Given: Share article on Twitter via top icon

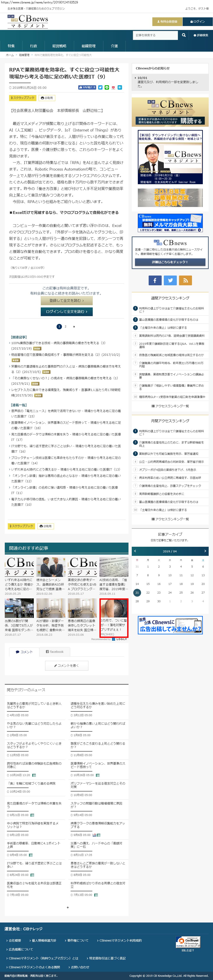Looking at the screenshot, I should [x=100, y=87].
